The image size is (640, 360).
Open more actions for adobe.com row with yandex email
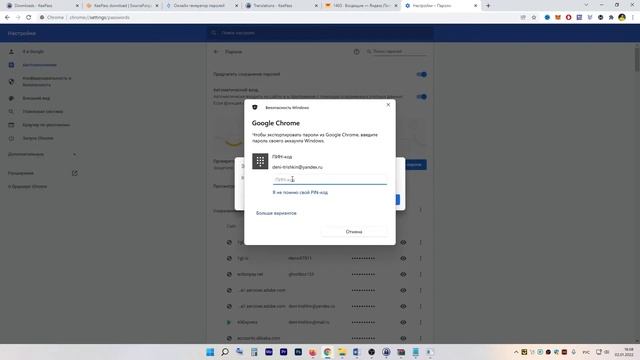click(420, 306)
